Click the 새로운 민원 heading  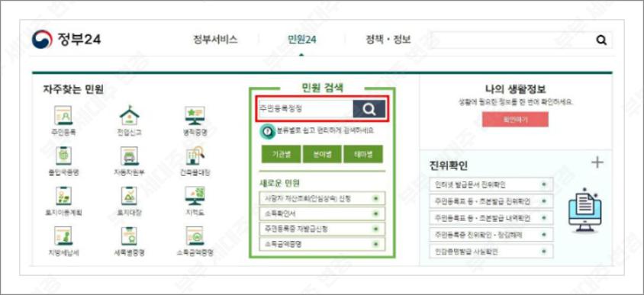coord(279,183)
